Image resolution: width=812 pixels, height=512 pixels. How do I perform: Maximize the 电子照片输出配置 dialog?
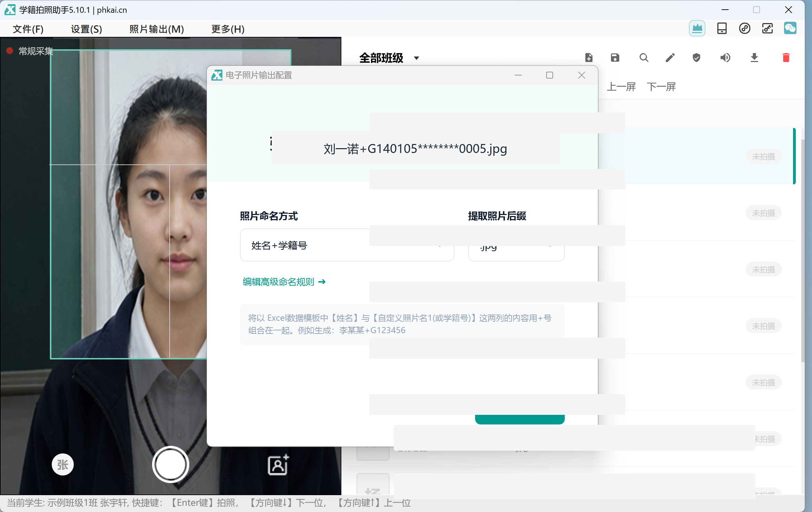[x=550, y=75]
